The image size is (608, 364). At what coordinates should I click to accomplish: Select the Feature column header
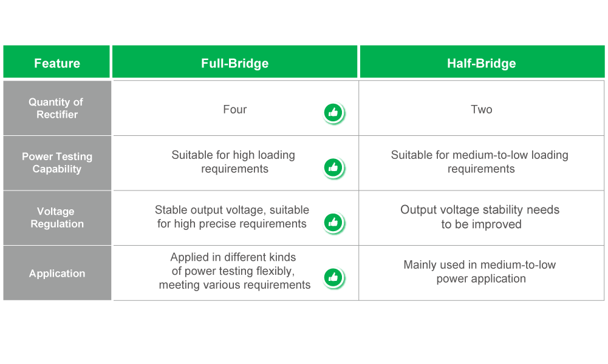click(56, 61)
